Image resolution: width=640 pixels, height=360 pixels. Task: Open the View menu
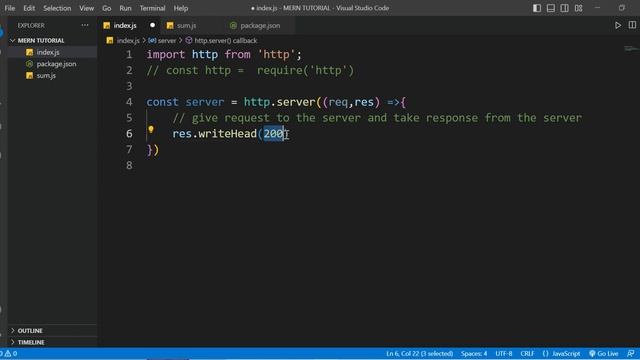tap(87, 8)
